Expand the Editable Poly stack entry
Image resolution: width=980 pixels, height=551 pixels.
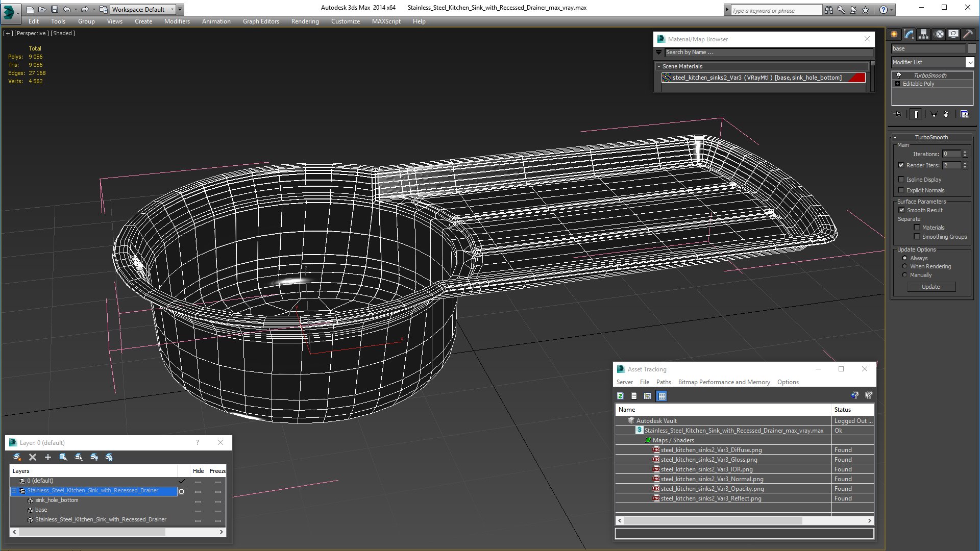[898, 84]
